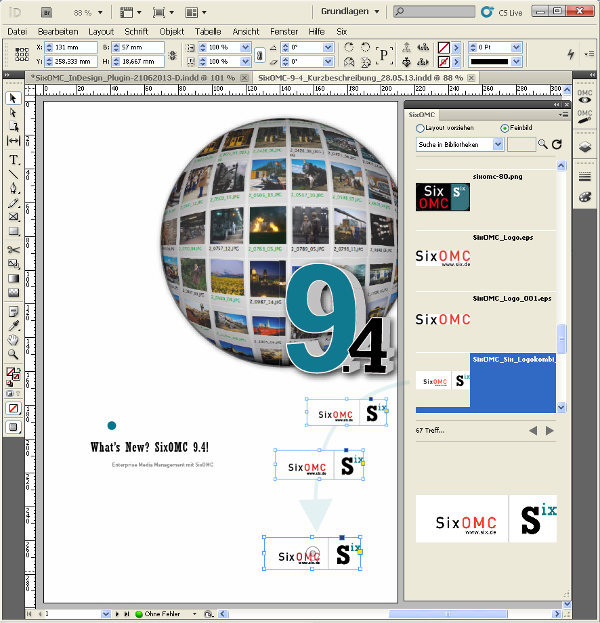Select the Hand tool
The height and width of the screenshot is (623, 600).
13,340
